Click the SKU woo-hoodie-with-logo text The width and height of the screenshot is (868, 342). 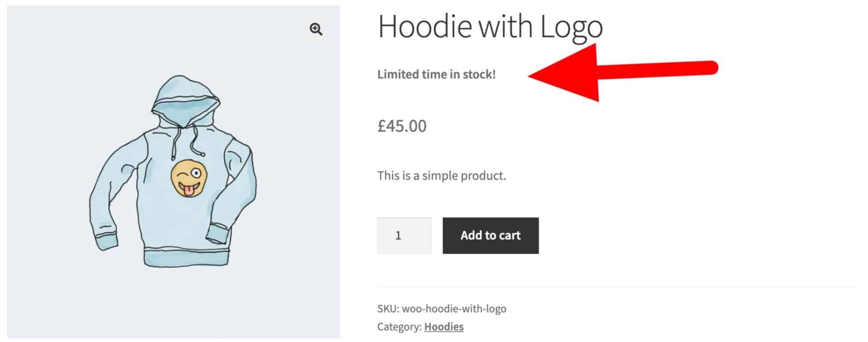point(442,309)
